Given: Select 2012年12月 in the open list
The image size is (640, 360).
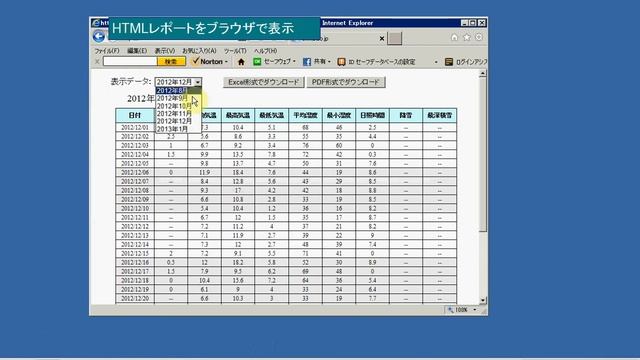Looking at the screenshot, I should pos(178,121).
